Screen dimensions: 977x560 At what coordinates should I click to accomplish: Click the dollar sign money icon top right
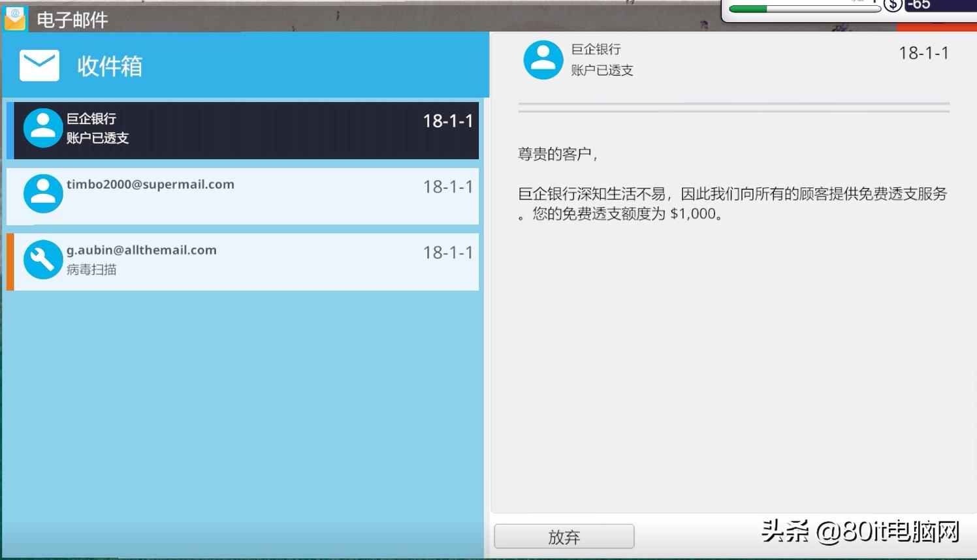tap(892, 7)
